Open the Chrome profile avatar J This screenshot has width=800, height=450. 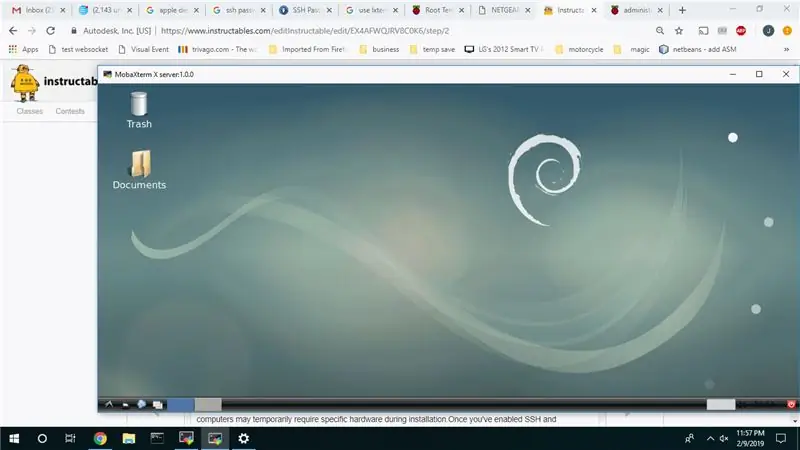tap(768, 31)
